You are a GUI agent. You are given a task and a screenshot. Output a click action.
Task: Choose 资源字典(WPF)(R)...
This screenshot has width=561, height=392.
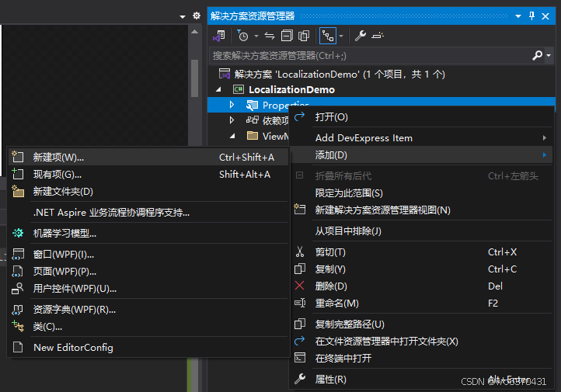148,310
